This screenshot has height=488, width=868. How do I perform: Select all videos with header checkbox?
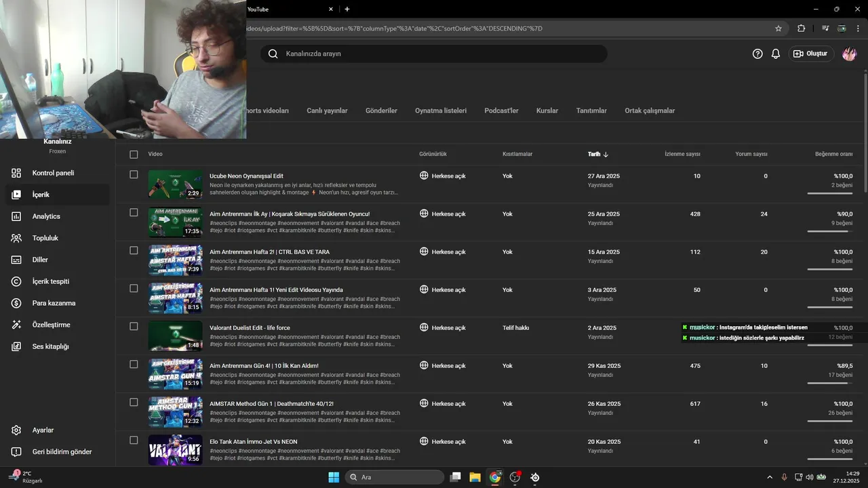[134, 155]
